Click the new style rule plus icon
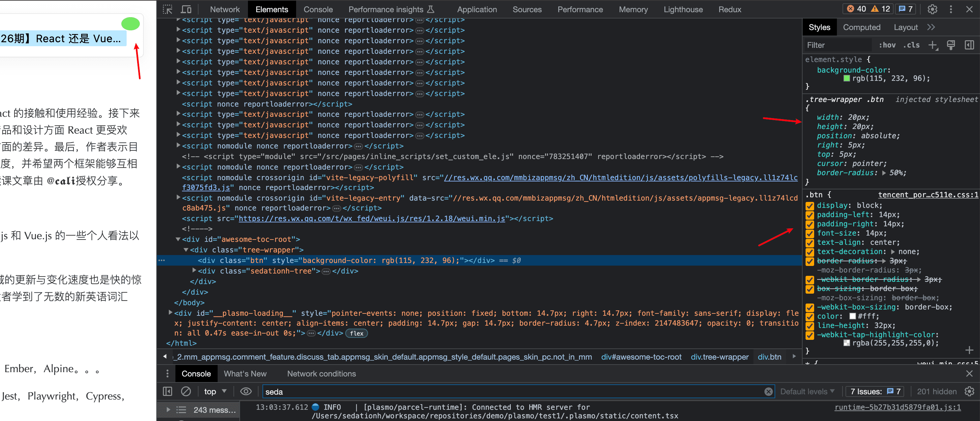 [933, 45]
